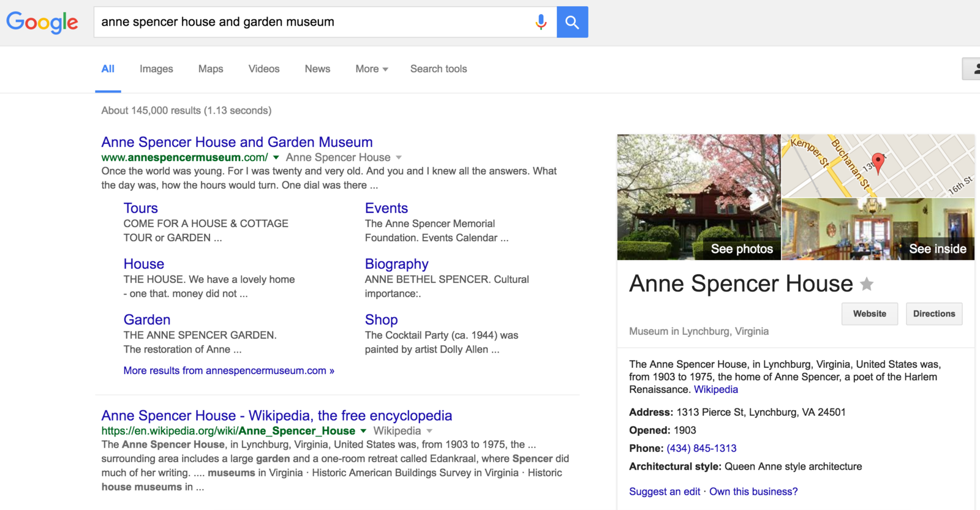Click the address 1313 Pierce St text
Screen dimensions: 980x510
click(x=761, y=413)
